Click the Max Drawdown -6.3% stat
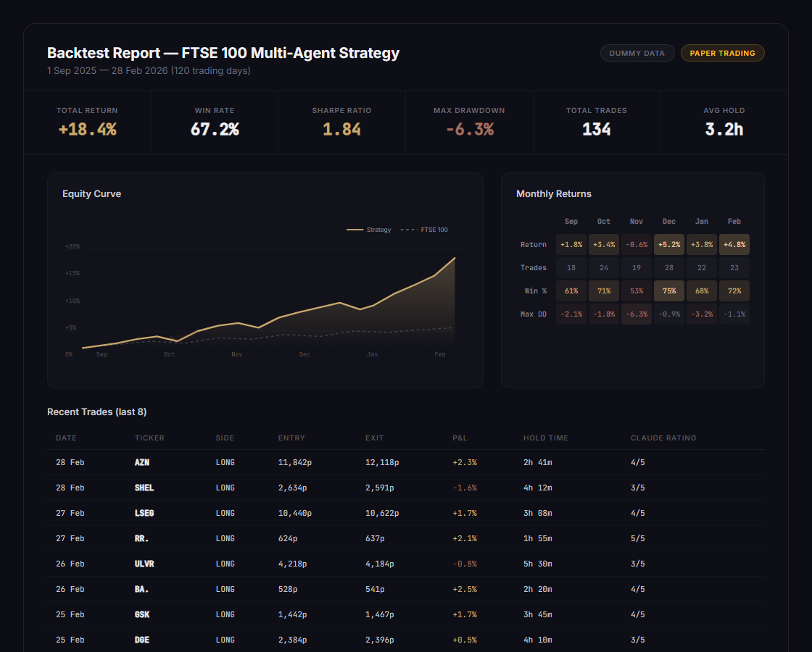 (469, 129)
